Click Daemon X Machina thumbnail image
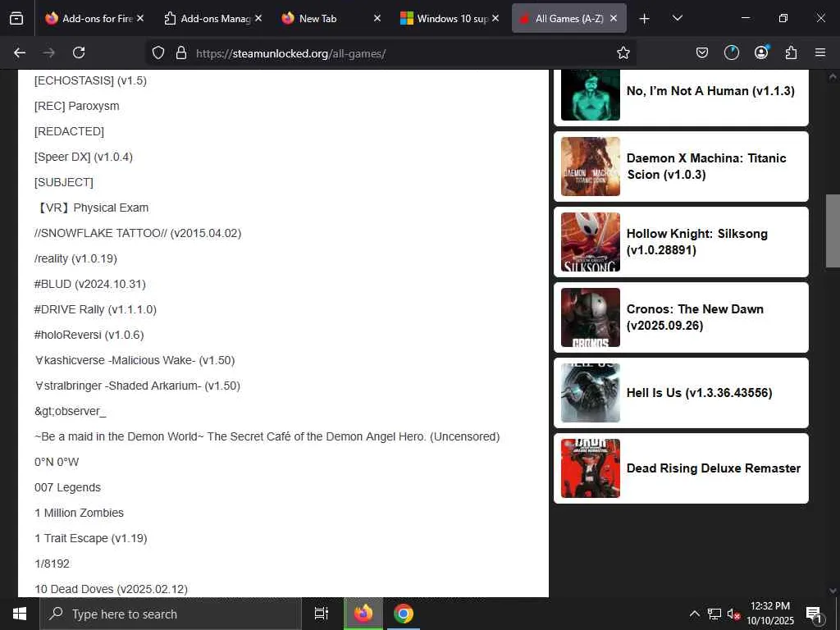840x630 pixels. click(591, 167)
